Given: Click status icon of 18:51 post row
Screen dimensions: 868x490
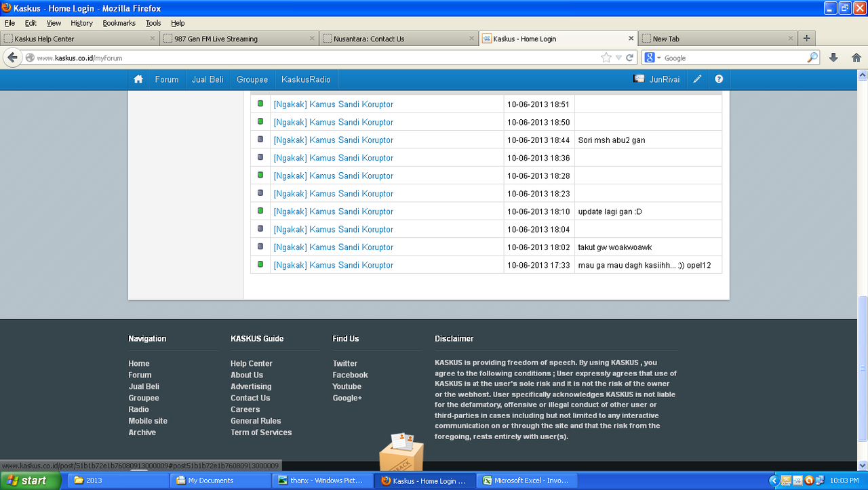Looking at the screenshot, I should click(x=260, y=104).
